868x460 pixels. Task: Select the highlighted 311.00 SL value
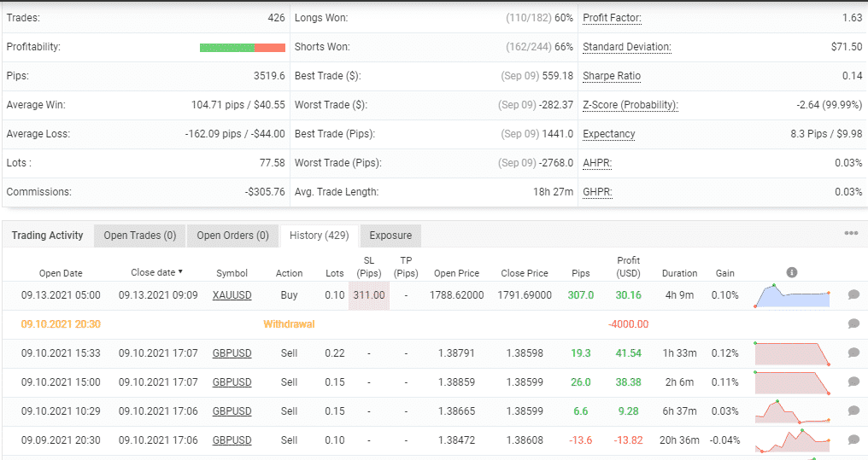pos(369,295)
